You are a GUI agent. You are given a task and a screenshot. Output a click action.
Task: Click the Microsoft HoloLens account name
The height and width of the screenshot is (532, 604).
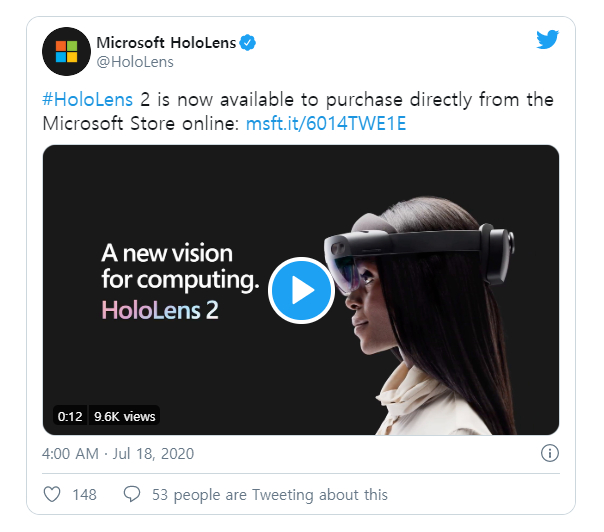pyautogui.click(x=166, y=42)
